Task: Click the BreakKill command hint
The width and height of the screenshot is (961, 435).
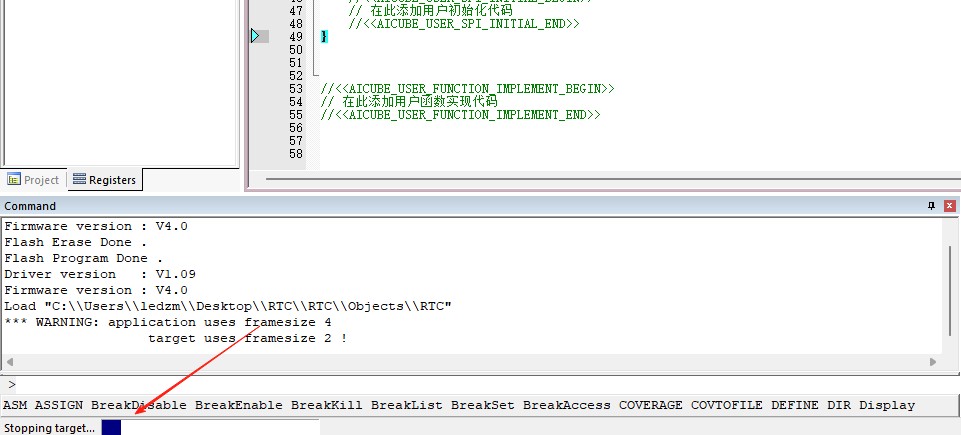Action: pos(327,405)
